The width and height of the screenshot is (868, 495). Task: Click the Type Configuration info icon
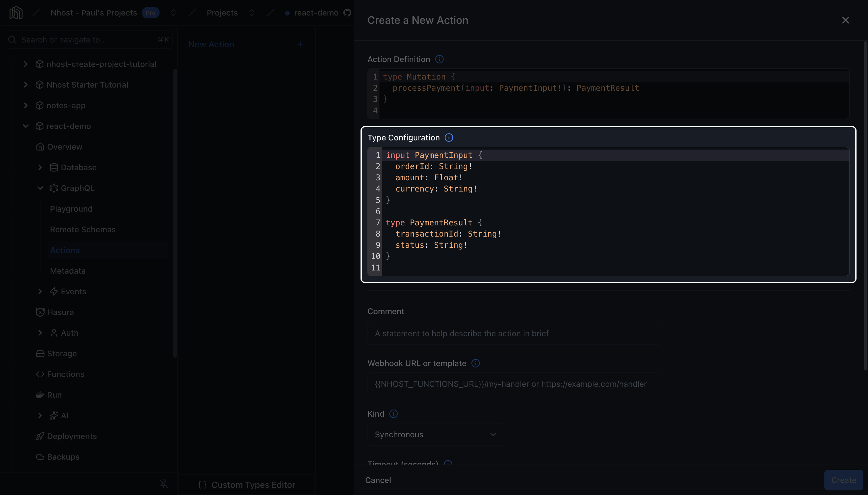(449, 138)
